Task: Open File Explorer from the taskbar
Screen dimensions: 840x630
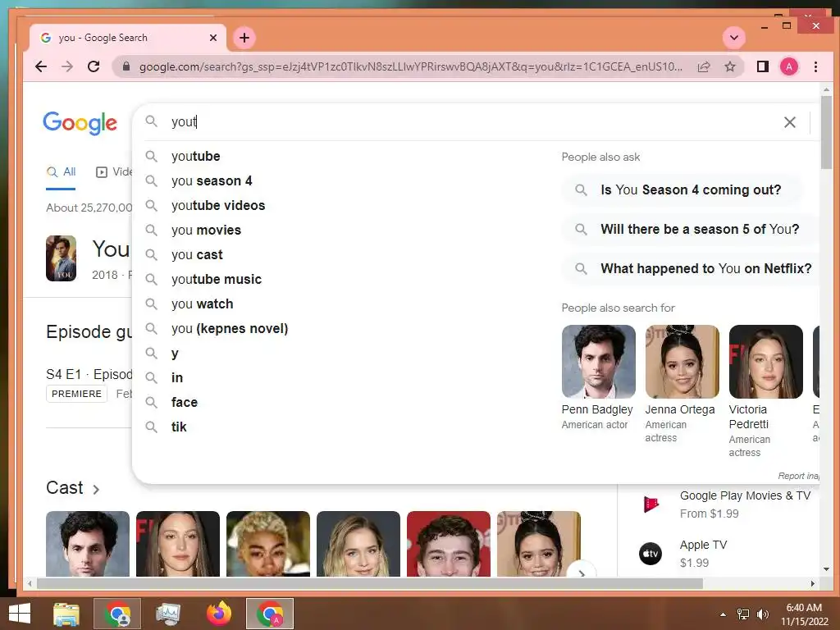Action: [x=66, y=614]
